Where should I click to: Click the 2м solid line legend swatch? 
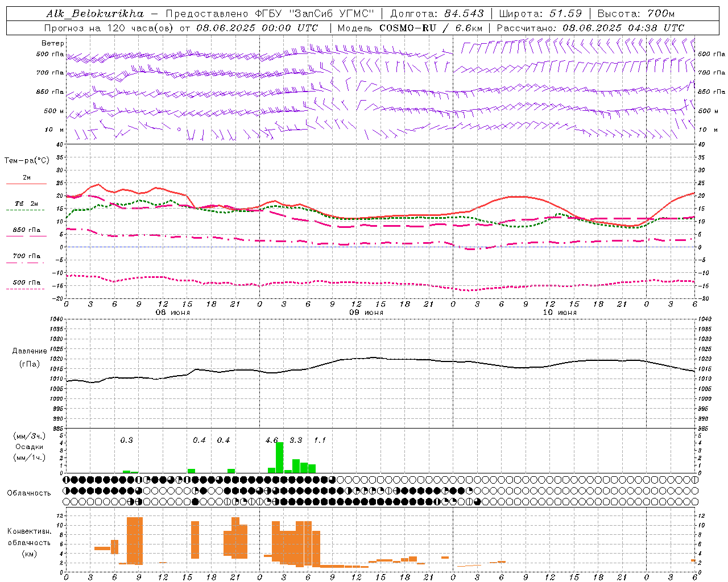click(26, 184)
